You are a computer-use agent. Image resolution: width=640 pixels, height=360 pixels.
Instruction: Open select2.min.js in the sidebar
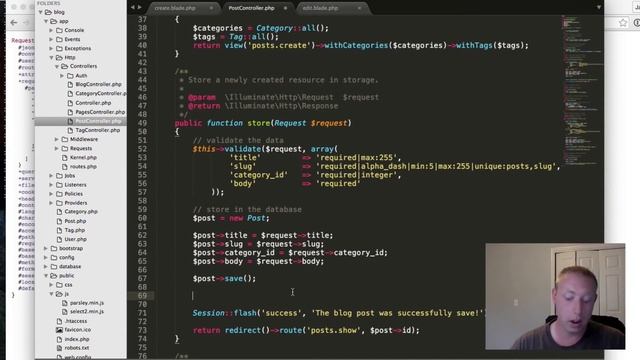tap(87, 311)
